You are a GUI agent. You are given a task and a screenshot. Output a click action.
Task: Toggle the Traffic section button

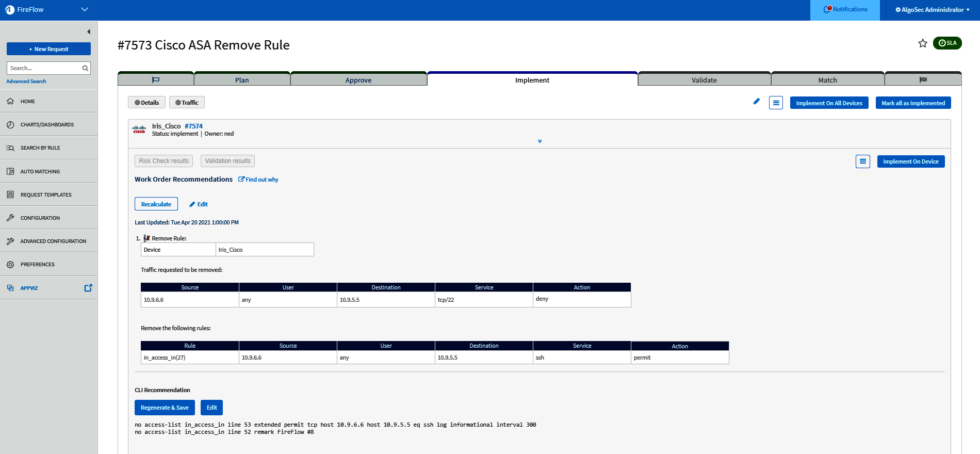click(x=187, y=103)
